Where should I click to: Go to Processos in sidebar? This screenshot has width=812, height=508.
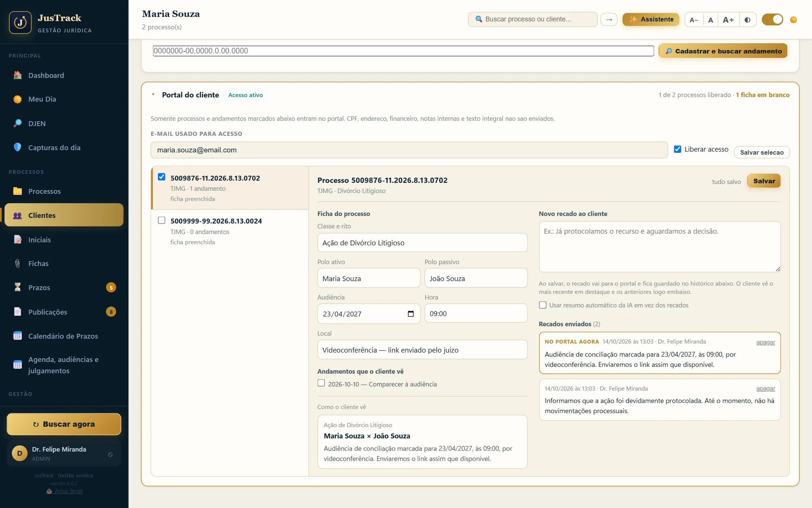(x=64, y=191)
